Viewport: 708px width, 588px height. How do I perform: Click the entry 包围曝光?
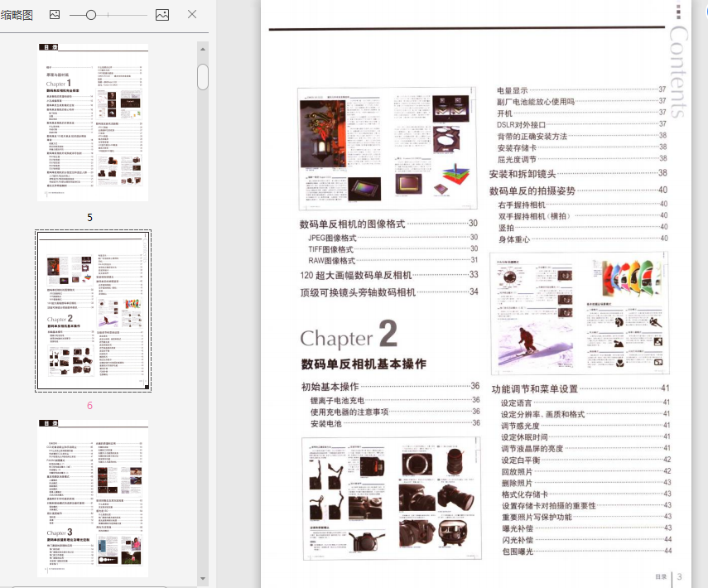[518, 552]
